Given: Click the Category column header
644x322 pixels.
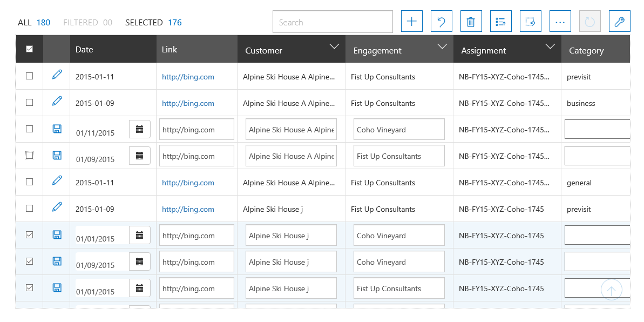Looking at the screenshot, I should pyautogui.click(x=595, y=49).
